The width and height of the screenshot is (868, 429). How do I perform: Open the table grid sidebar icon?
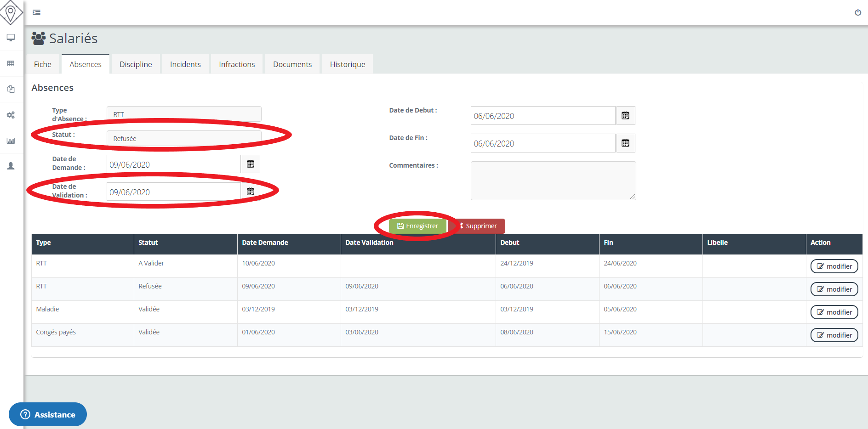coord(11,63)
